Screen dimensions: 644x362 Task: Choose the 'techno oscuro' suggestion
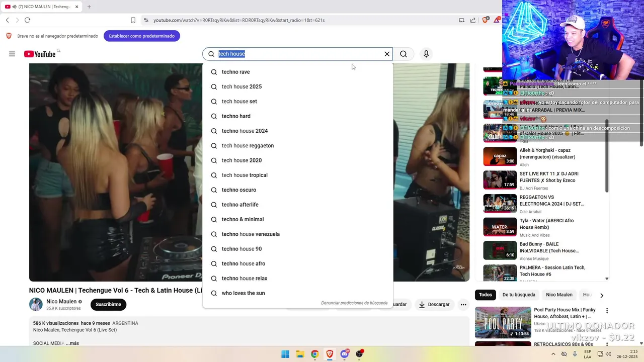(x=298, y=190)
